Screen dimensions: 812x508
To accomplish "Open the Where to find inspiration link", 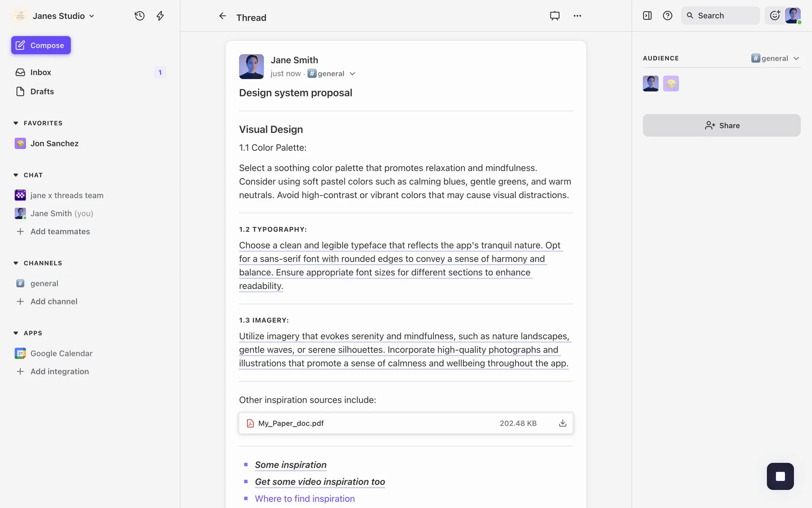I will [x=304, y=499].
